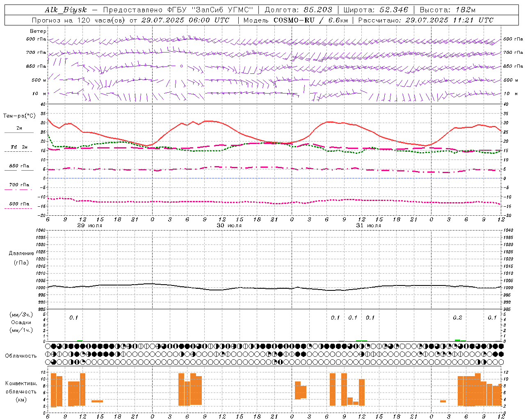Click the Давление pressure panel label
This screenshot has width=525, height=420.
pyautogui.click(x=21, y=253)
